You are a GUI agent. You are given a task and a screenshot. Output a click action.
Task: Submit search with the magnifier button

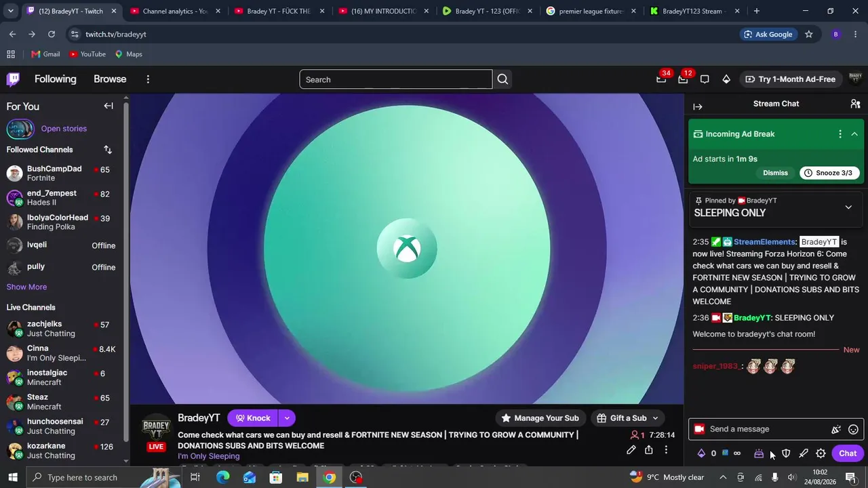(502, 79)
